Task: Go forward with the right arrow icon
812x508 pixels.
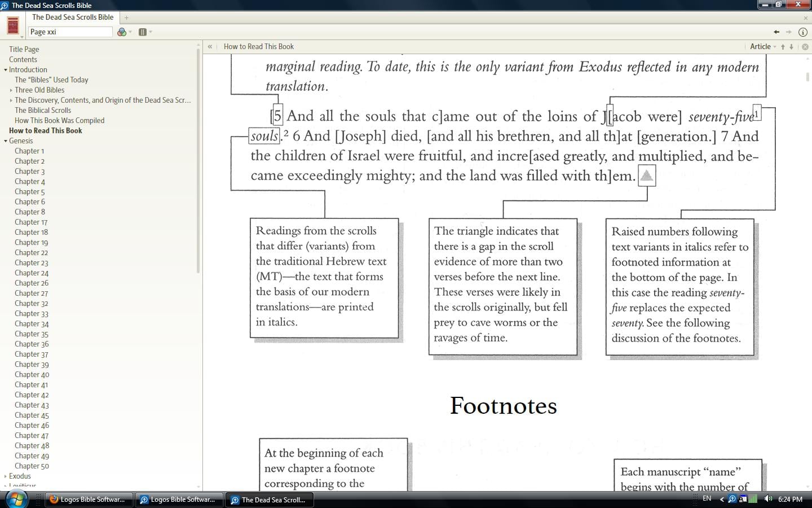Action: (789, 32)
